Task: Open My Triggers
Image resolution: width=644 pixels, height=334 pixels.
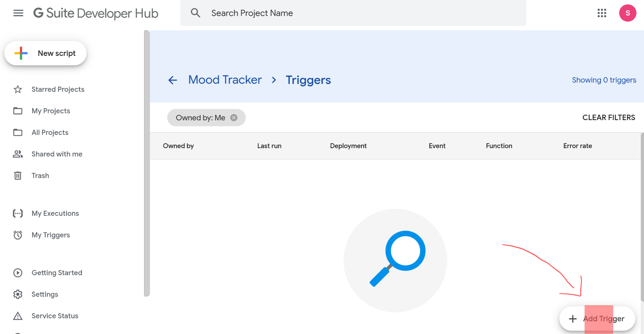Action: tap(51, 235)
